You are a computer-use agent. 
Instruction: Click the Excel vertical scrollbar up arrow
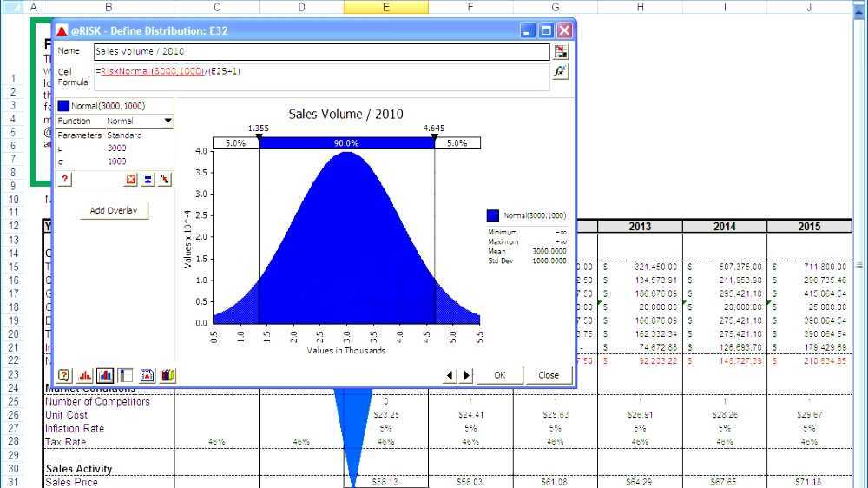pos(859,11)
